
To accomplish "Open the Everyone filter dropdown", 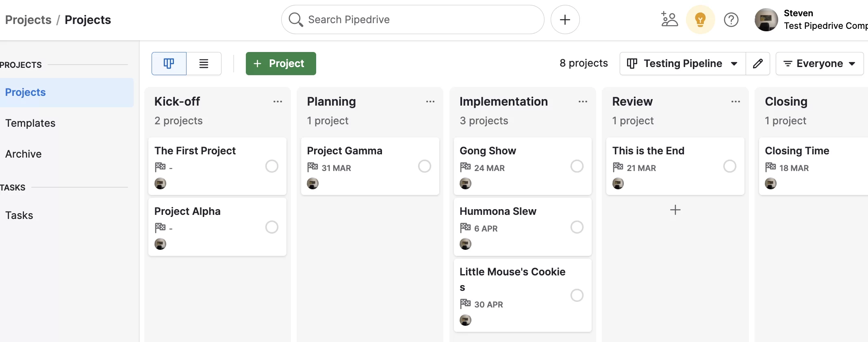I will 819,63.
